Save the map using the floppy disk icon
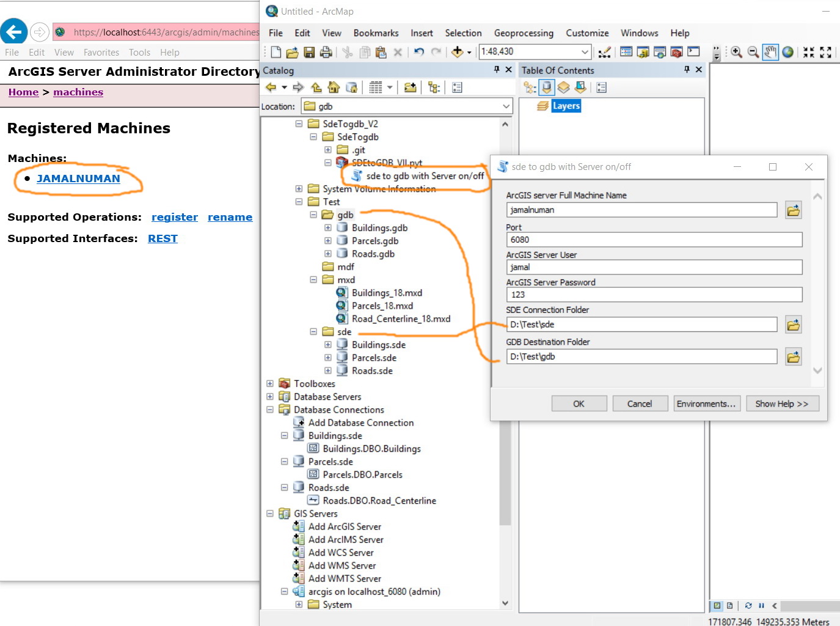Viewport: 840px width, 626px height. [309, 52]
